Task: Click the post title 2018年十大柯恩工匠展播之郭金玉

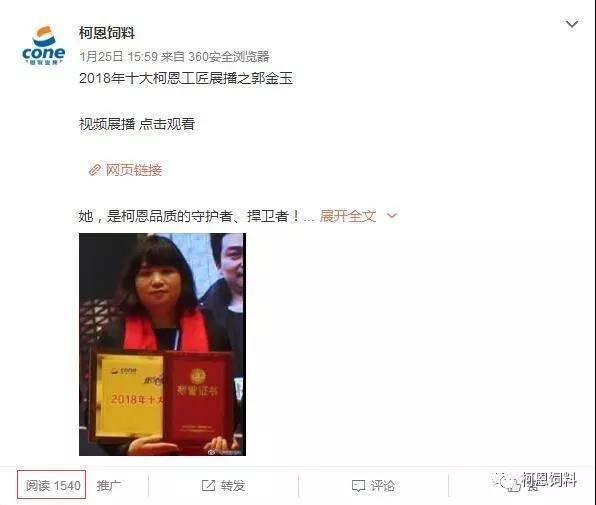Action: pos(186,78)
